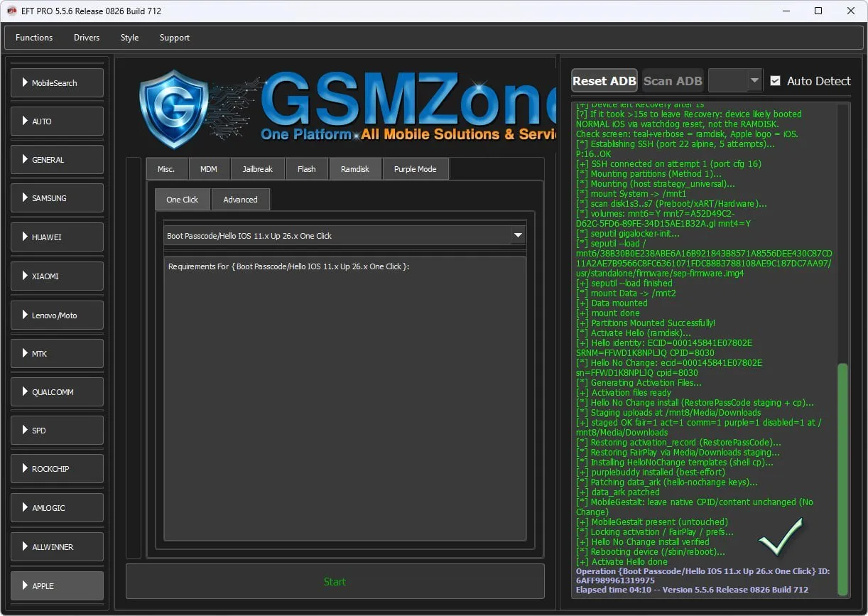This screenshot has width=868, height=616.
Task: Expand the QUALCOMM sidebar section
Action: click(57, 392)
